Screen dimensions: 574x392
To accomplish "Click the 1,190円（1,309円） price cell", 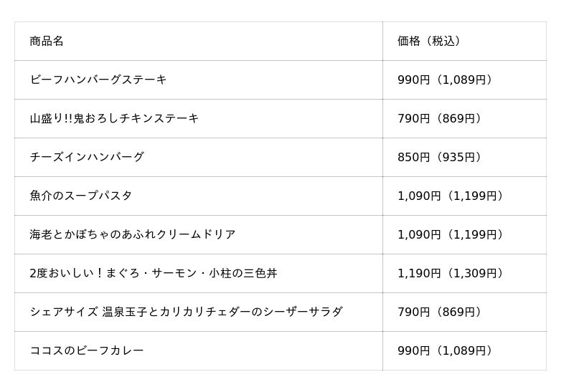I will coord(450,273).
